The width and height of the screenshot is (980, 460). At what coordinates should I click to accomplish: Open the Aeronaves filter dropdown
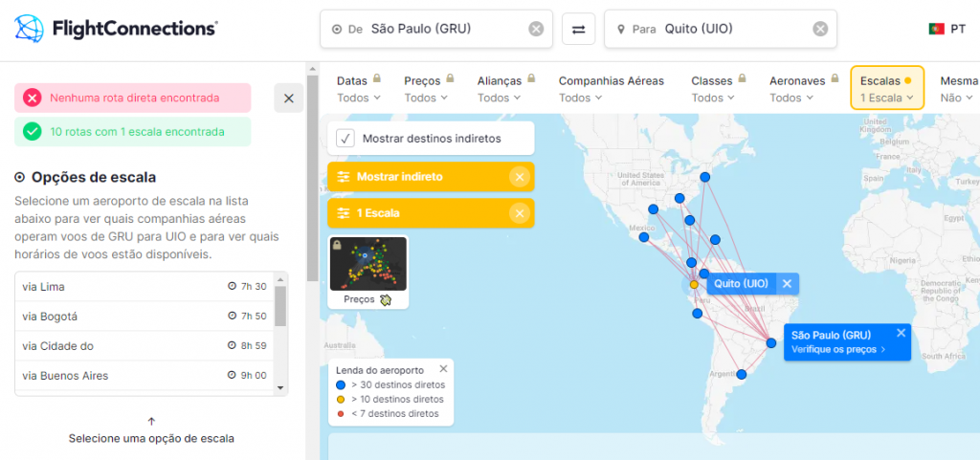coord(804,89)
